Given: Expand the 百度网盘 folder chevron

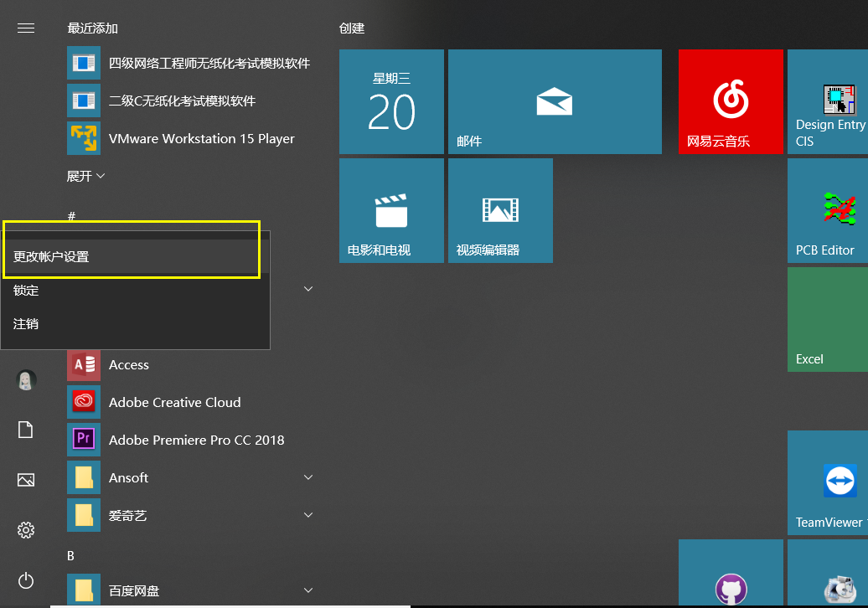Looking at the screenshot, I should click(308, 590).
